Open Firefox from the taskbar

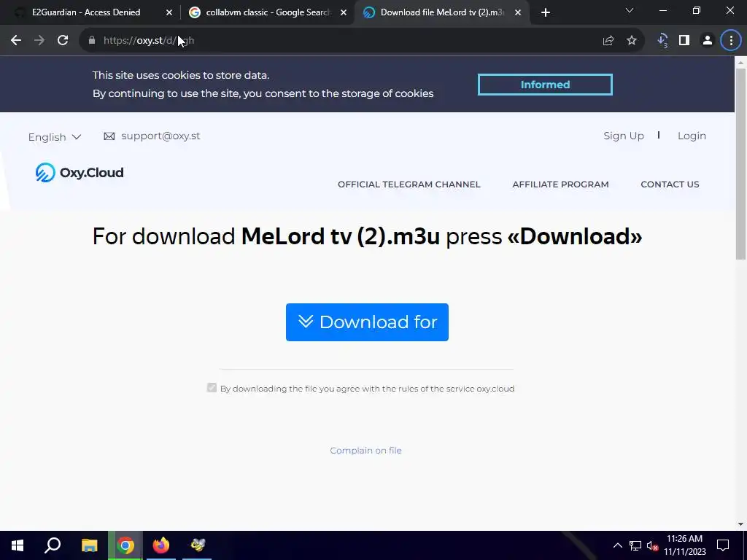(161, 545)
